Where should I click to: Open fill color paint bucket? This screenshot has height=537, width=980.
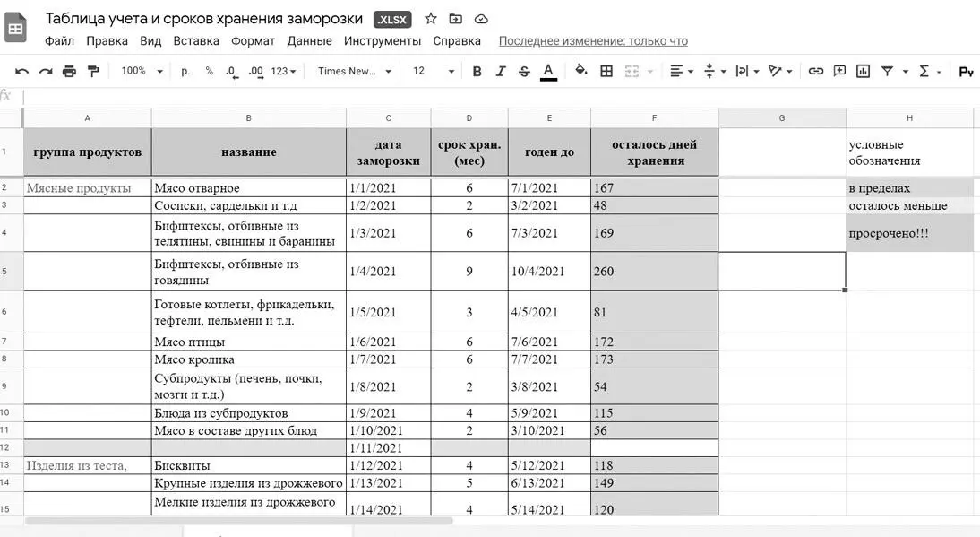click(x=581, y=71)
